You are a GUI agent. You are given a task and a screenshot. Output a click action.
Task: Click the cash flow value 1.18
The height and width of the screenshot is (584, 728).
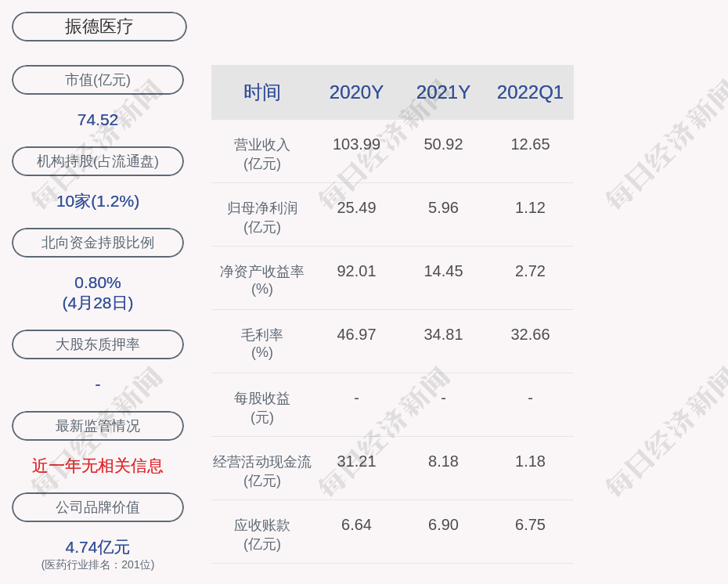(530, 461)
